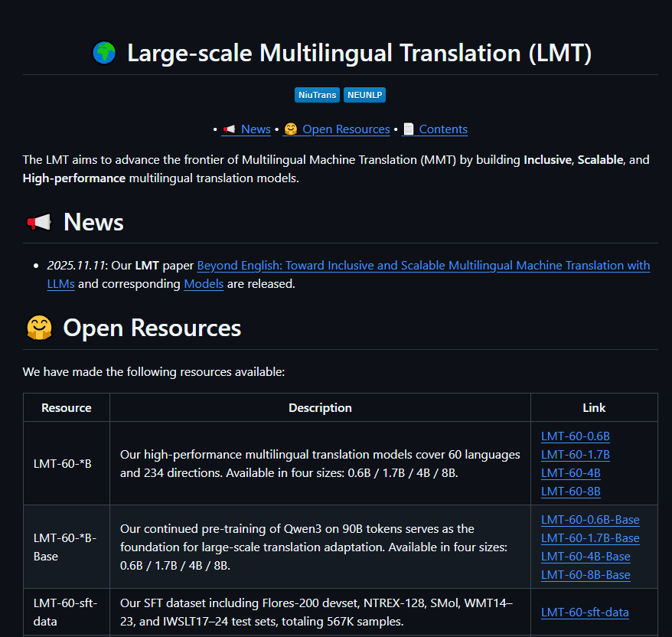672x637 pixels.
Task: Click the hugging face emoji beside Open Resources heading
Action: pos(39,328)
